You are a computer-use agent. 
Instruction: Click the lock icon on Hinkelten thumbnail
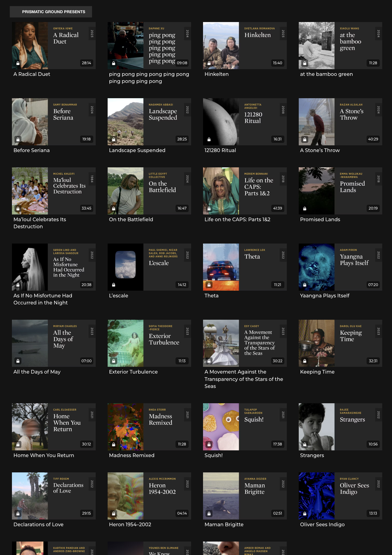209,63
